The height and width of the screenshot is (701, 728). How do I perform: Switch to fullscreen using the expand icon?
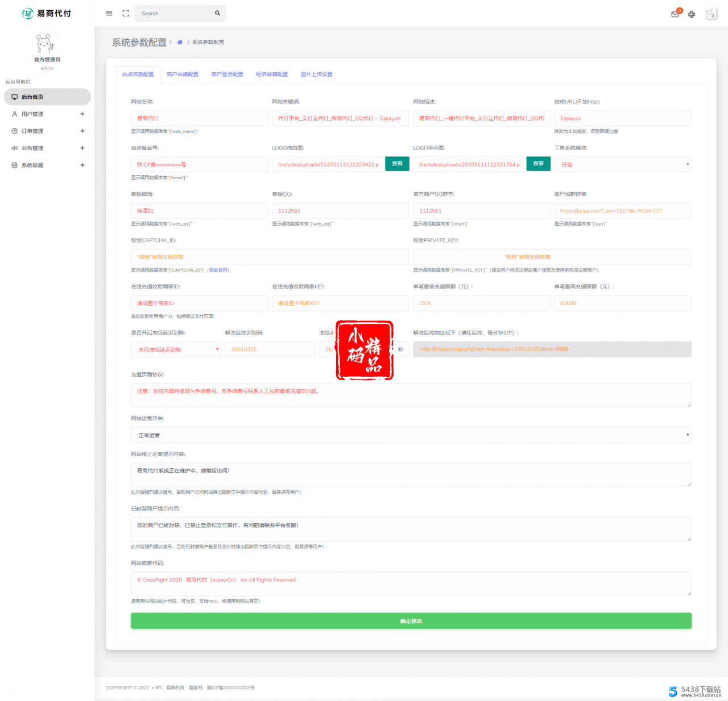pyautogui.click(x=126, y=13)
